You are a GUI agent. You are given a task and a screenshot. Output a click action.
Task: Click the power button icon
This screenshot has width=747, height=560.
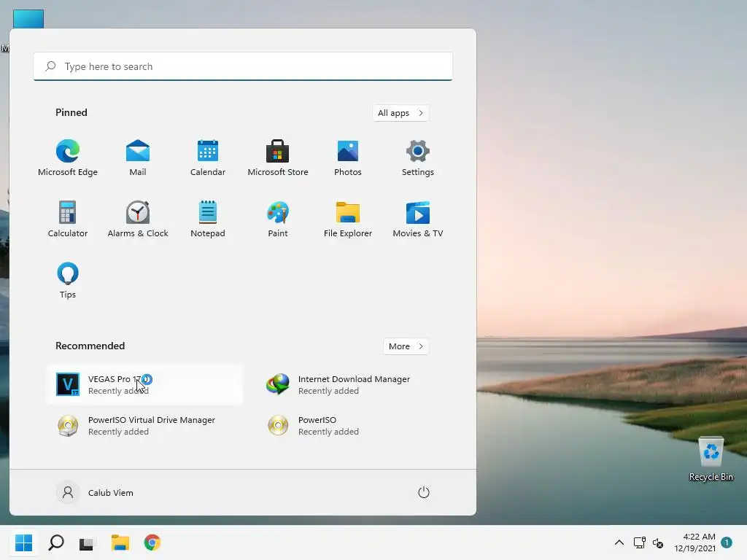424,492
